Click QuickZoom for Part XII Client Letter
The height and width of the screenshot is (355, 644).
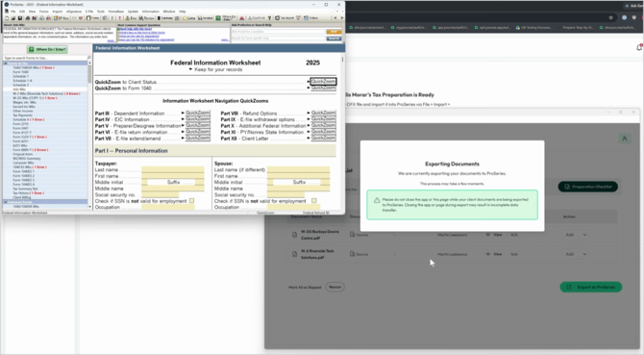click(x=323, y=138)
